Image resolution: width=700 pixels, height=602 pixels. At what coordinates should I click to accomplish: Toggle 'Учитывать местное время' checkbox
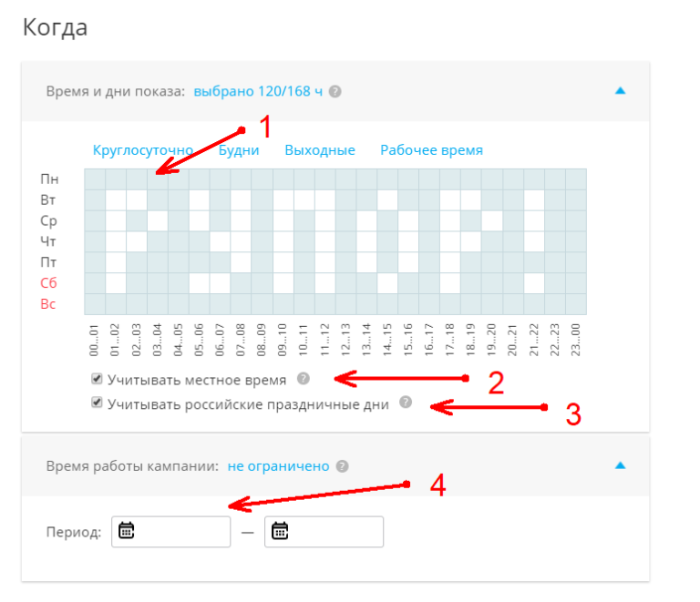(97, 379)
